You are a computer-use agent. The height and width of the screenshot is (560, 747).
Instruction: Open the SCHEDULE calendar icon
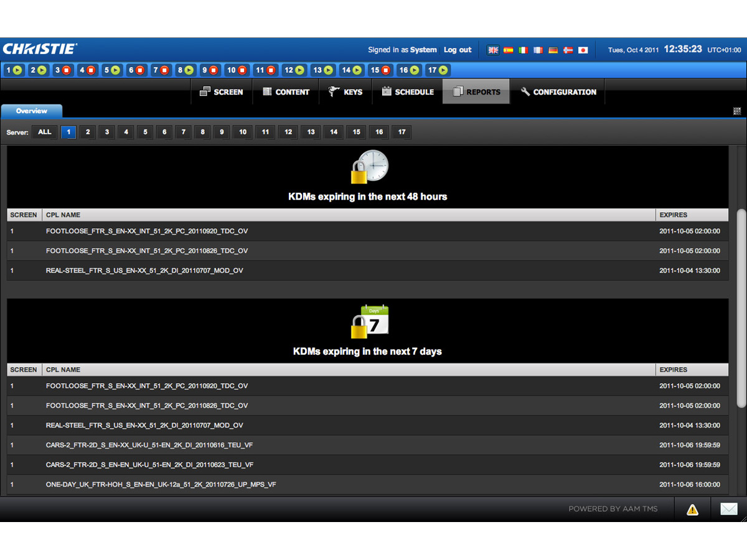(387, 91)
